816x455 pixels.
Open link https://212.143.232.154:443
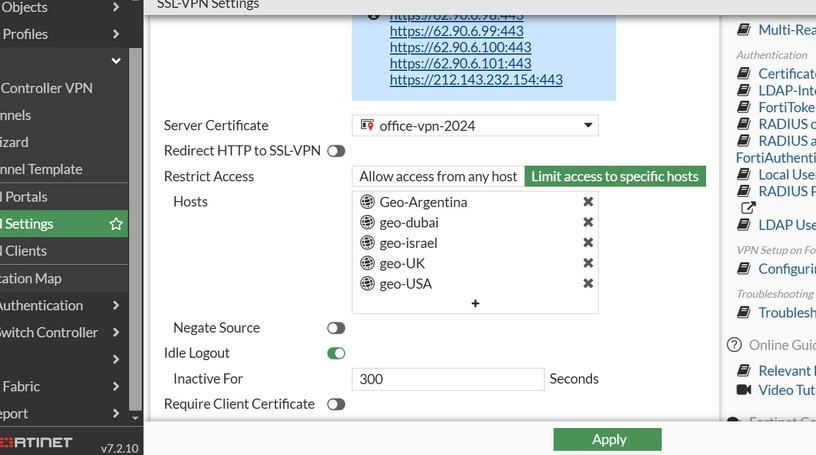(476, 80)
